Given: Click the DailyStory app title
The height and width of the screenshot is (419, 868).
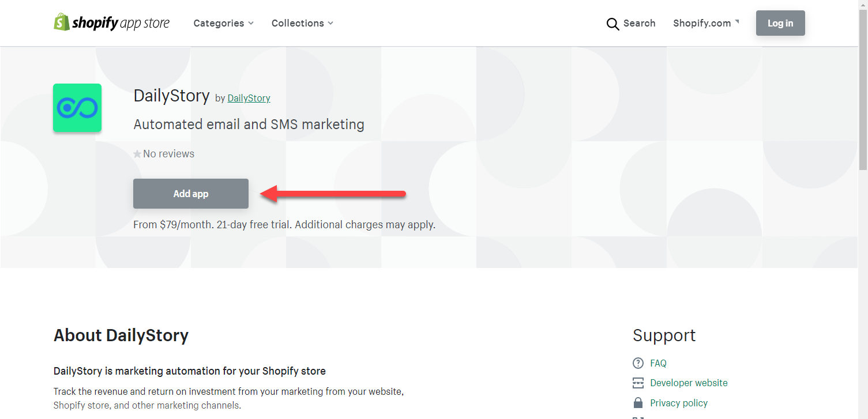Looking at the screenshot, I should (171, 96).
